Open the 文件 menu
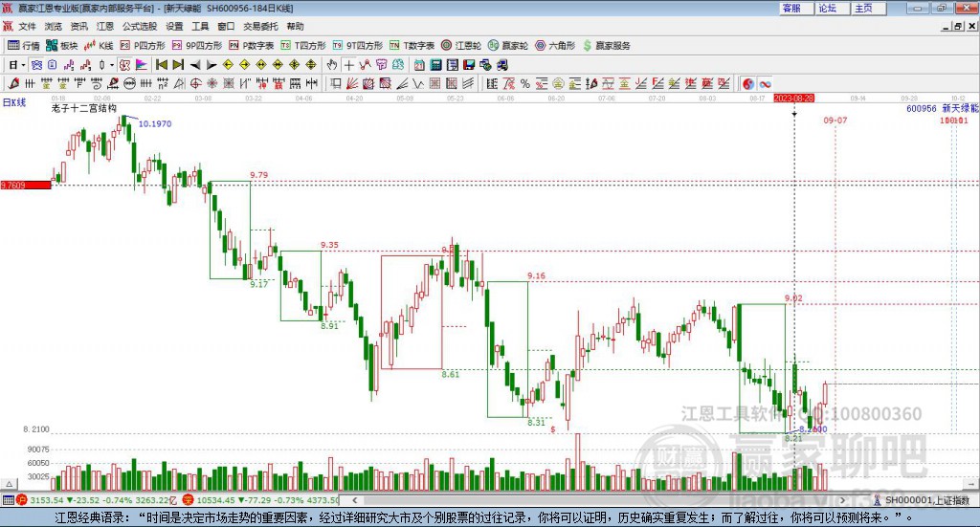980x527 pixels. (27, 26)
